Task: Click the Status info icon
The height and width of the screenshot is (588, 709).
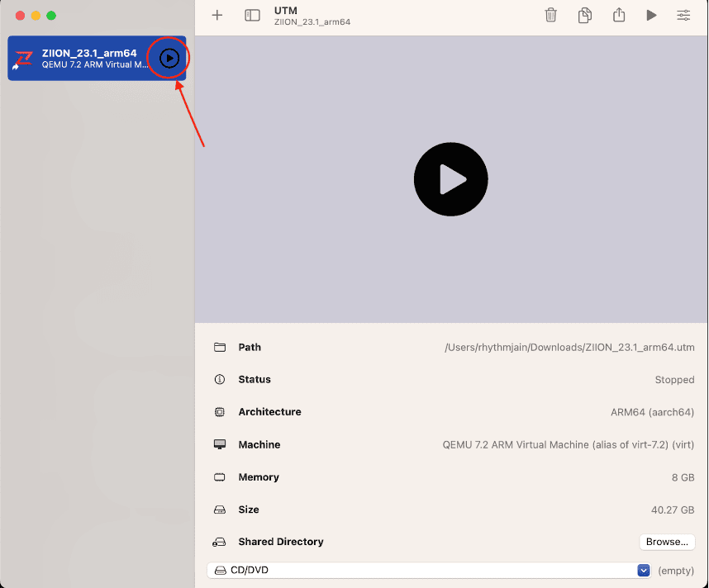Action: 220,379
